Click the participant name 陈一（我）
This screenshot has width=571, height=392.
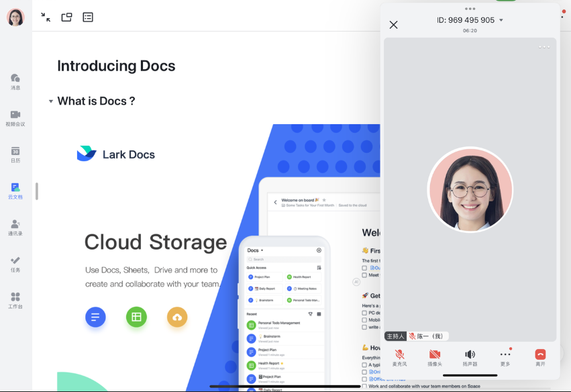point(430,336)
